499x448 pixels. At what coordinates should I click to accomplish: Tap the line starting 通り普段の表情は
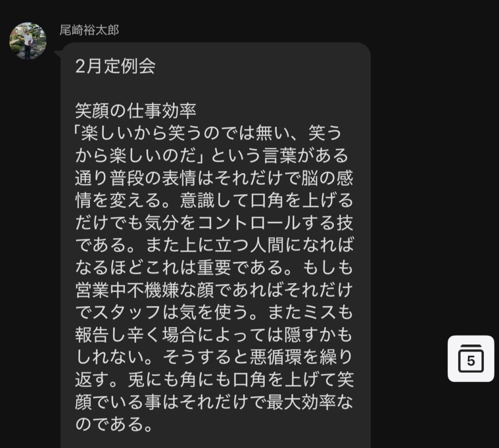click(214, 177)
